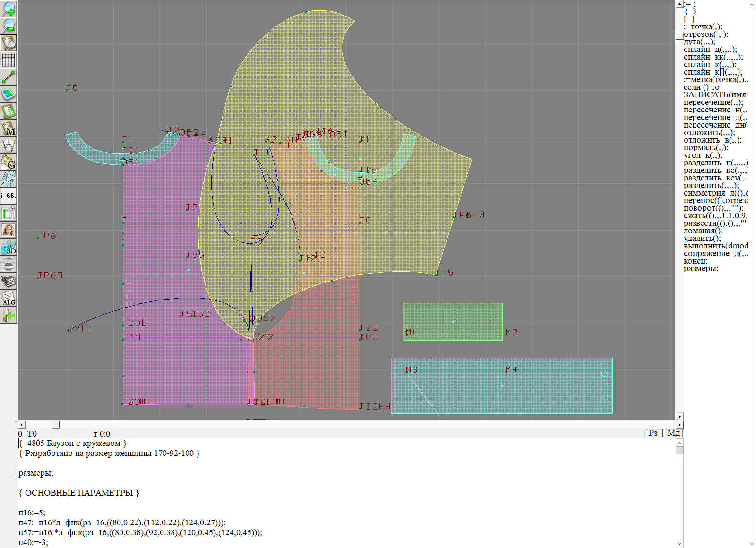Click the pattern with letter M icon
The image size is (756, 548).
point(9,128)
